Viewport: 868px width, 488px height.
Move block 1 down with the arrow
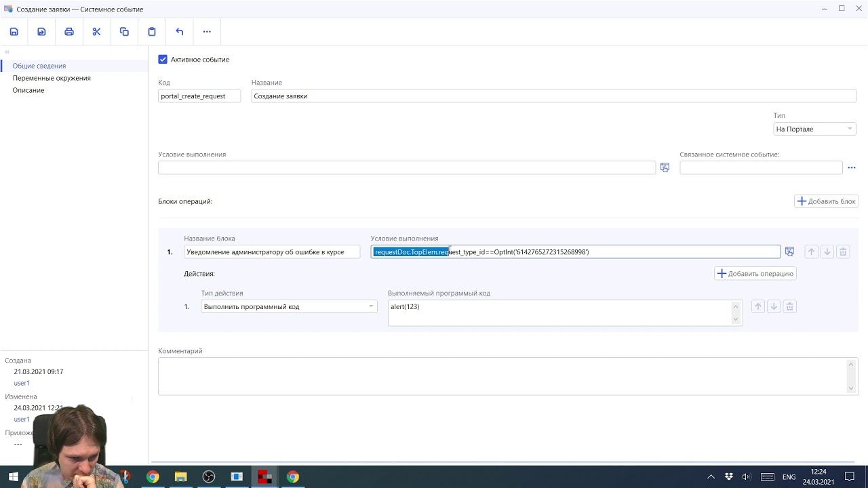827,252
